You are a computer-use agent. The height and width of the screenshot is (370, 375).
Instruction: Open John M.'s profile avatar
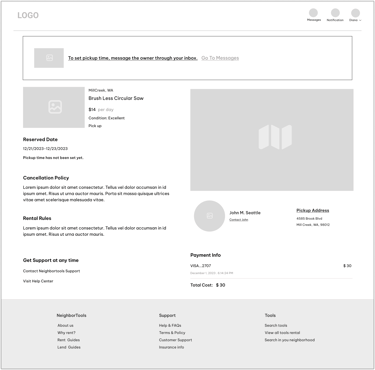point(209,216)
